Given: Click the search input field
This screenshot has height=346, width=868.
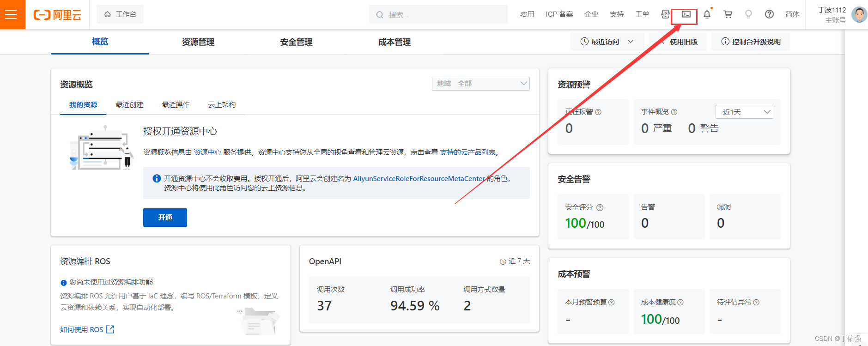Looking at the screenshot, I should (x=438, y=15).
